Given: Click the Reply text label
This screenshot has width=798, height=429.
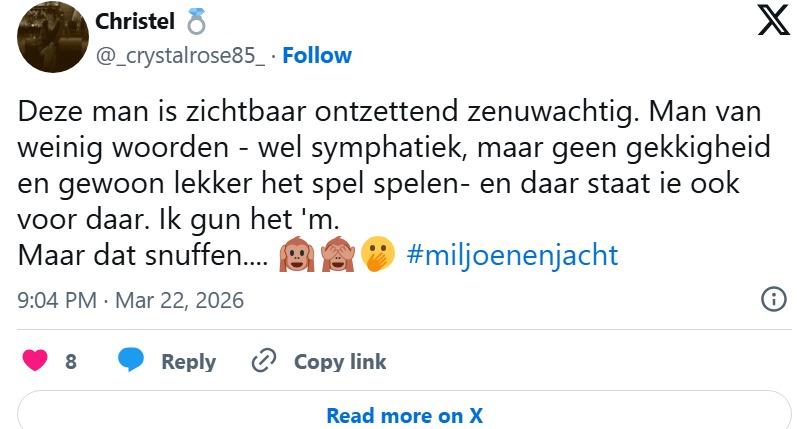Looking at the screenshot, I should tap(188, 362).
